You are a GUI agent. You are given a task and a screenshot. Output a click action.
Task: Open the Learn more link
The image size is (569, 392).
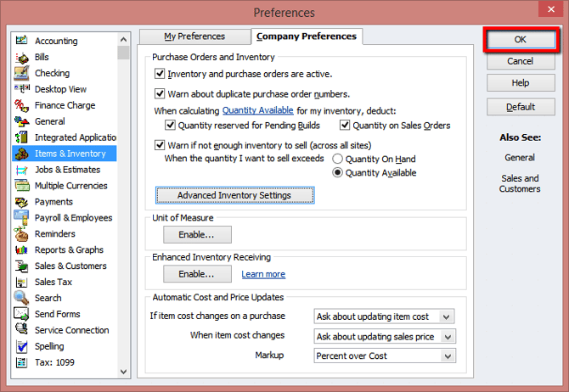[263, 274]
